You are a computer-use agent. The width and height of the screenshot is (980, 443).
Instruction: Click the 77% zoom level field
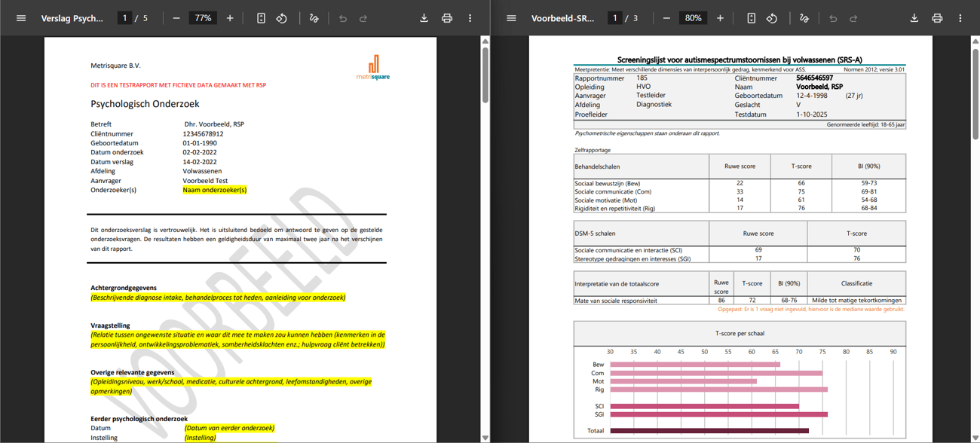click(203, 18)
